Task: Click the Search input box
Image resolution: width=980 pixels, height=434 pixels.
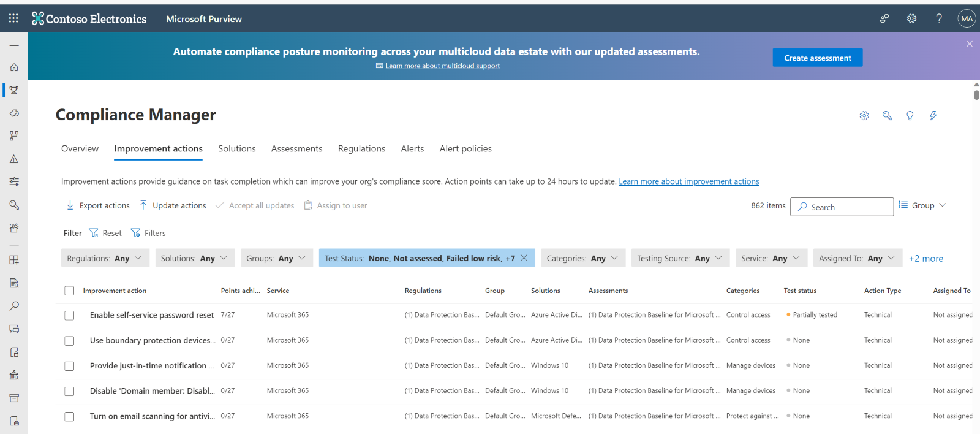Action: coord(842,207)
